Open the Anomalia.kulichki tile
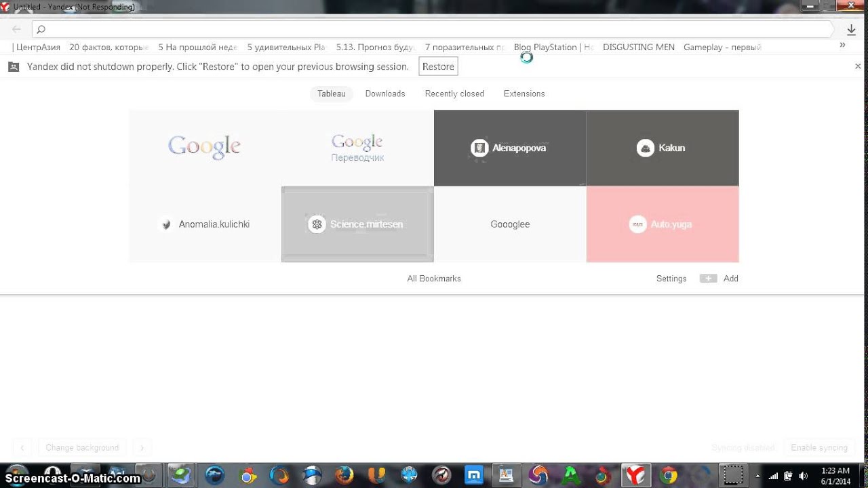The width and height of the screenshot is (868, 488). [205, 224]
